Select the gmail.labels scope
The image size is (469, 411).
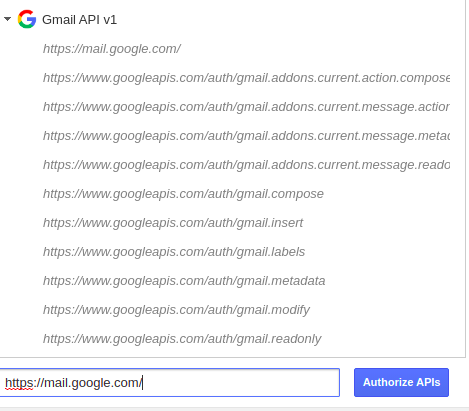[174, 252]
